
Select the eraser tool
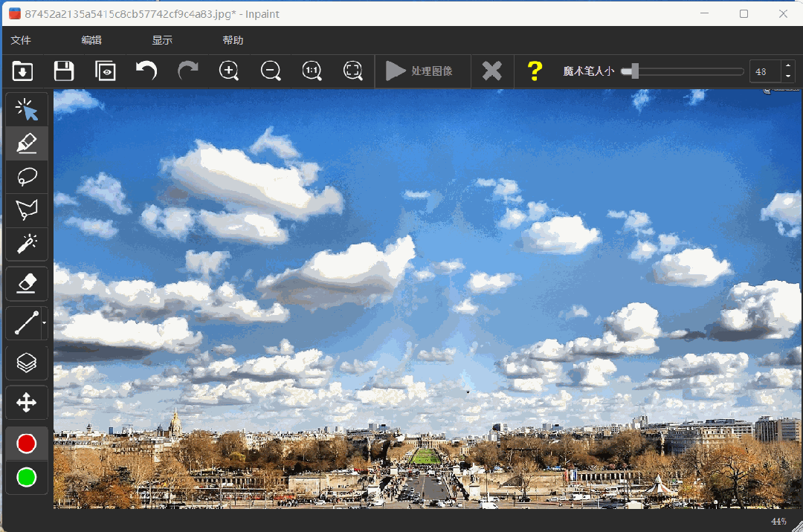[x=27, y=283]
